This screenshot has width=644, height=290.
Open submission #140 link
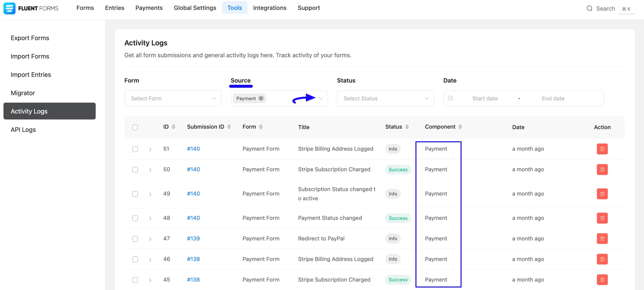(x=193, y=149)
